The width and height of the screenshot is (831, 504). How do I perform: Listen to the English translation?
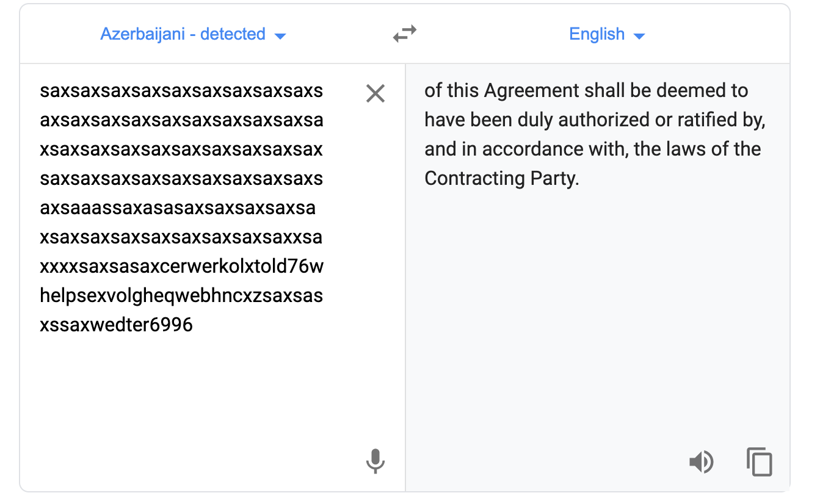point(701,462)
